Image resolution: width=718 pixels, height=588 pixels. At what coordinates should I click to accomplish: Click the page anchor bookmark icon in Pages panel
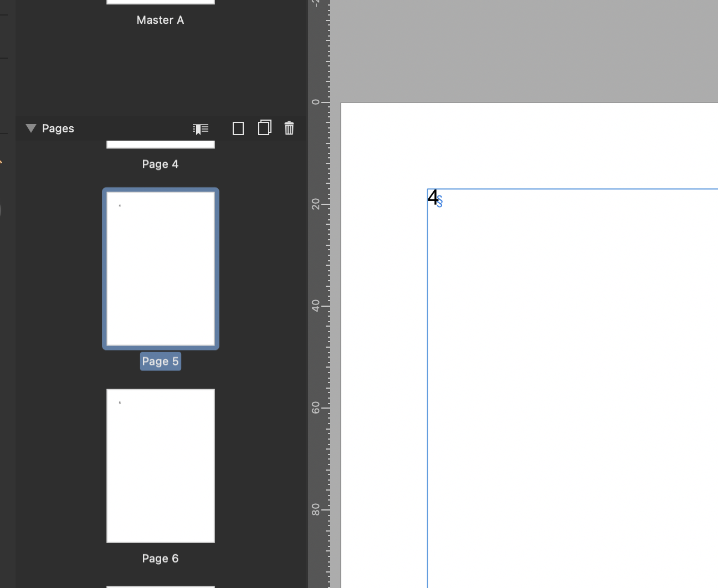coord(200,128)
